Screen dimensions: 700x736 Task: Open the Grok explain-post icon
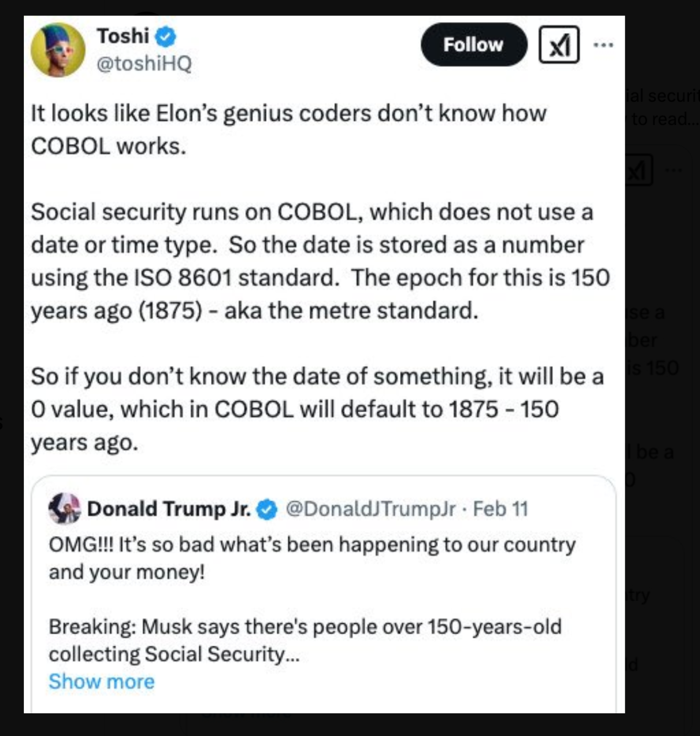click(559, 45)
